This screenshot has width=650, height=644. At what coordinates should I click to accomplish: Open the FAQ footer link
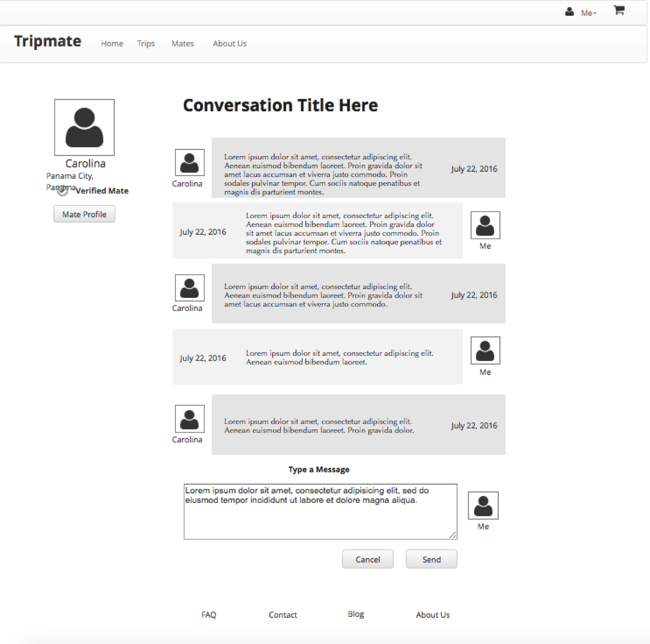tap(209, 615)
